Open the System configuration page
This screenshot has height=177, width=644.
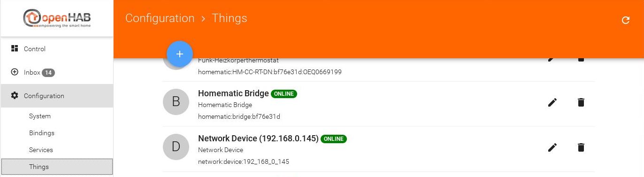[40, 116]
